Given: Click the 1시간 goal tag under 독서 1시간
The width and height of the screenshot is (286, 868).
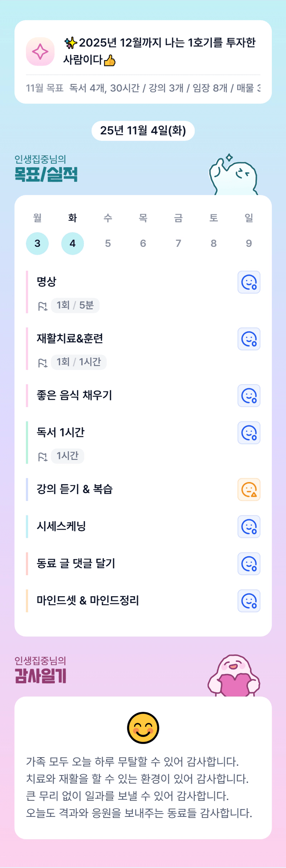Looking at the screenshot, I should point(67,456).
